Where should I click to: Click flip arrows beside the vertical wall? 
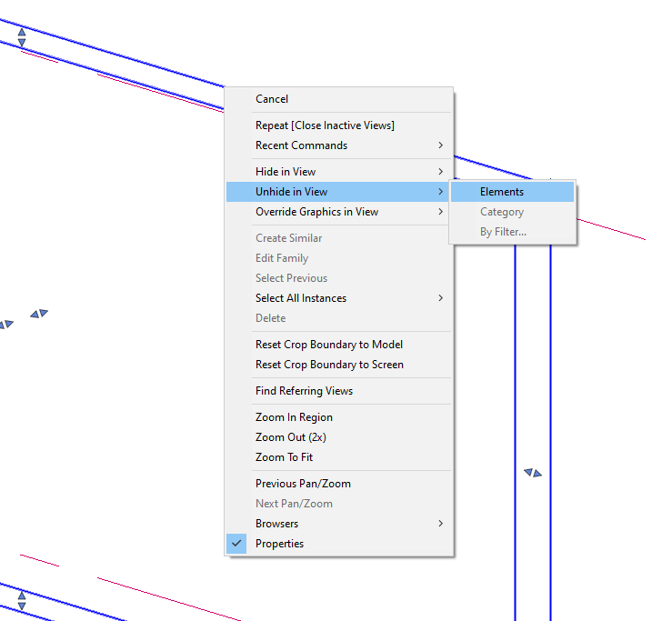tap(533, 473)
